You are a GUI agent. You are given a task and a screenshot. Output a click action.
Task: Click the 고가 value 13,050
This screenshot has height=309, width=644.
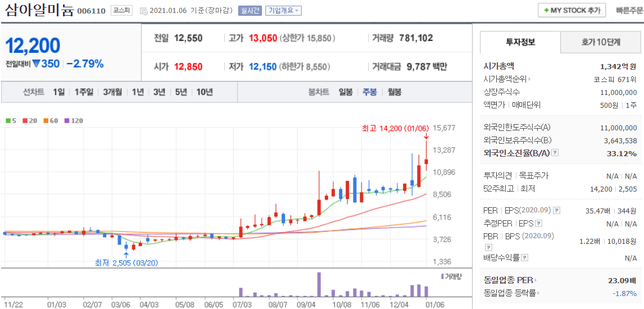[262, 38]
